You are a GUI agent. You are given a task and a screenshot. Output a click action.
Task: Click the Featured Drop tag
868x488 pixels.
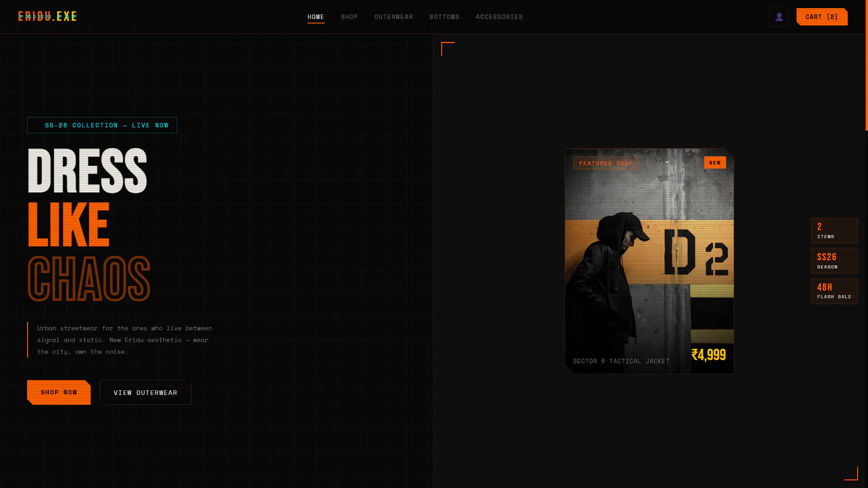606,163
